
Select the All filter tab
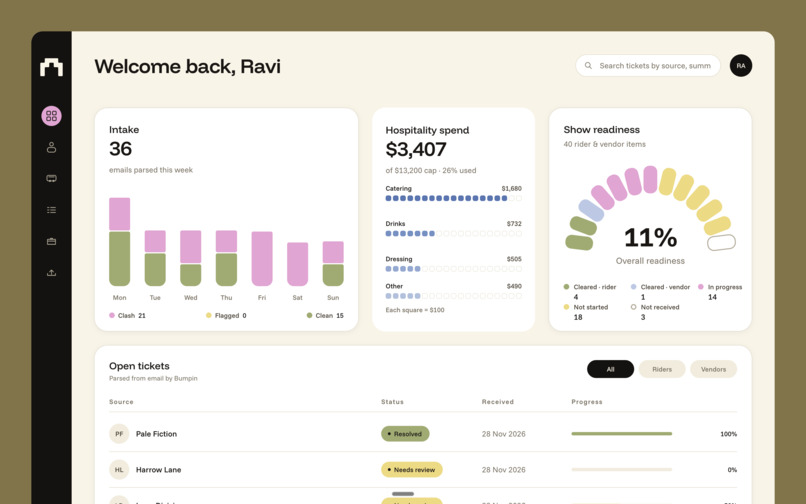[610, 369]
